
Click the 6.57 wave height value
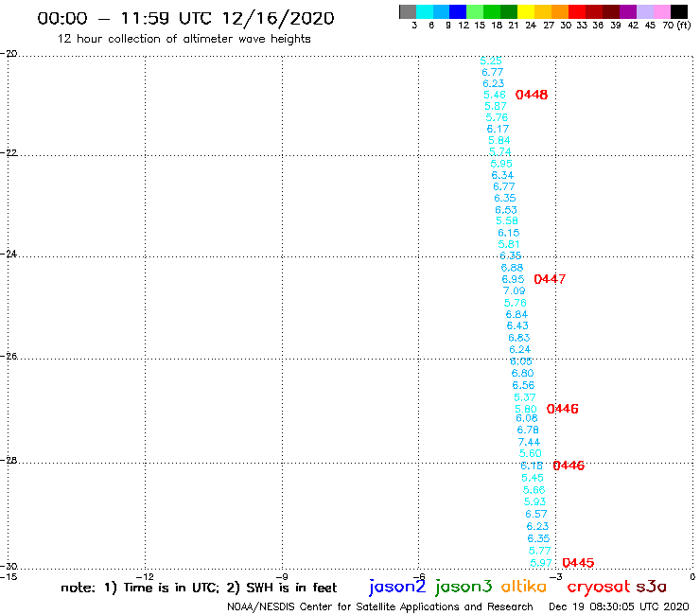(x=536, y=514)
